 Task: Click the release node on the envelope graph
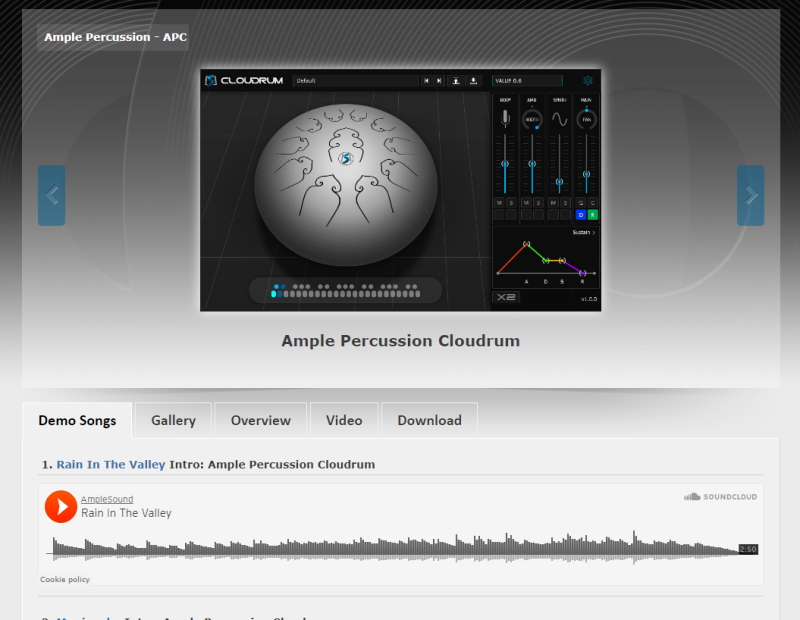(583, 273)
